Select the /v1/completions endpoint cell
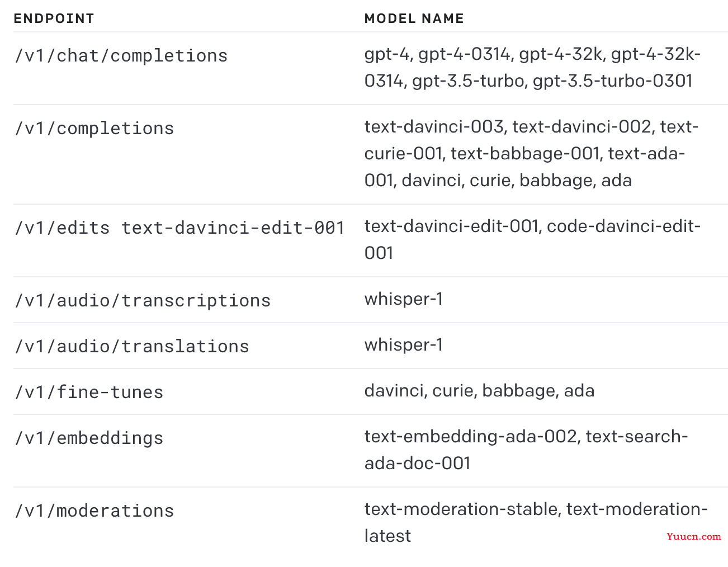Image resolution: width=728 pixels, height=567 pixels. pos(94,129)
